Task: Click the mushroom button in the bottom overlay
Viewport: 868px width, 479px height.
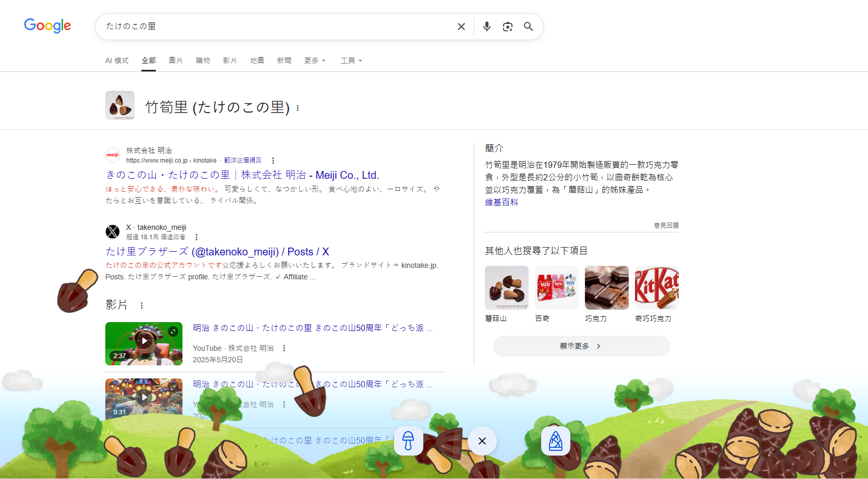Action: pos(408,440)
